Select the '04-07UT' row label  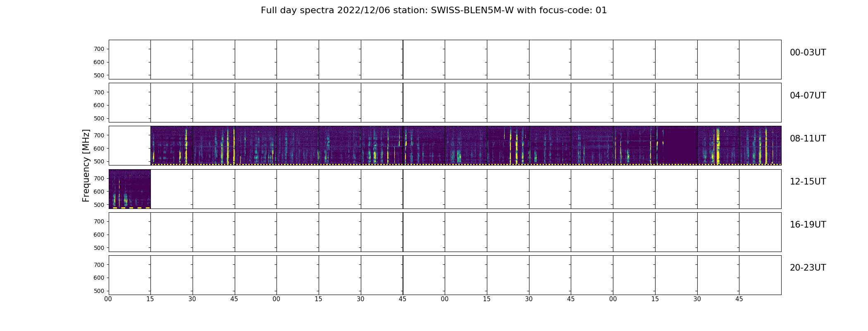808,96
